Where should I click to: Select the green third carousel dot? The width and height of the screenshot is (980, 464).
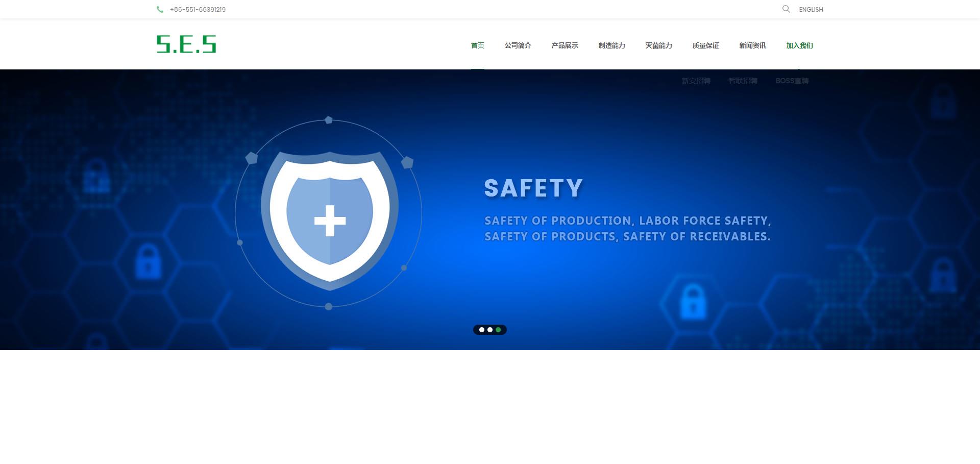[498, 330]
